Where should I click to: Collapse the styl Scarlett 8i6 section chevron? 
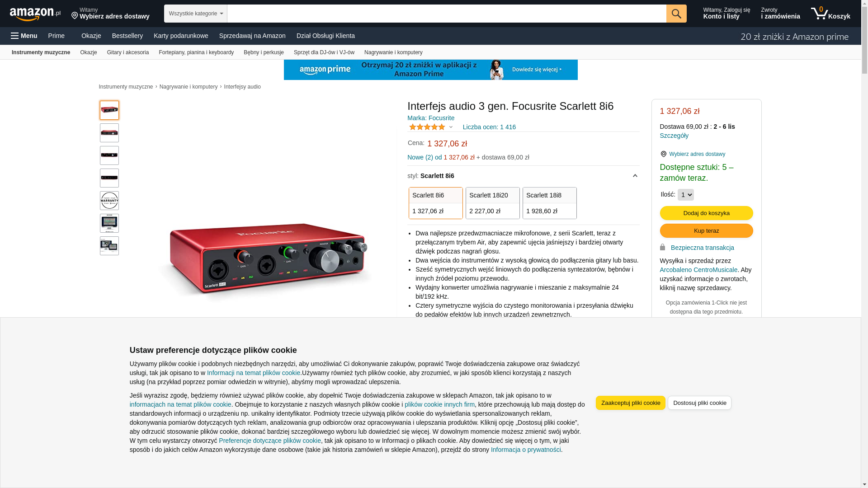[635, 176]
